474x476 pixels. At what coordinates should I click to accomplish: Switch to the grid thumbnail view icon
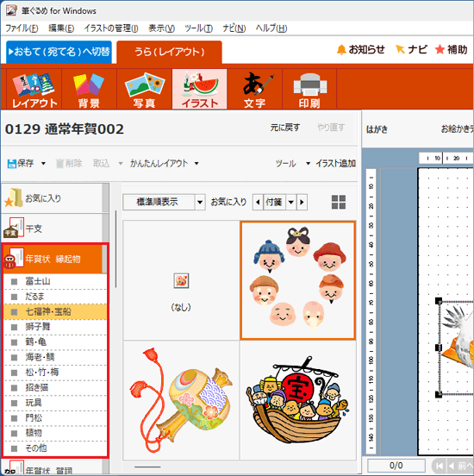[339, 202]
